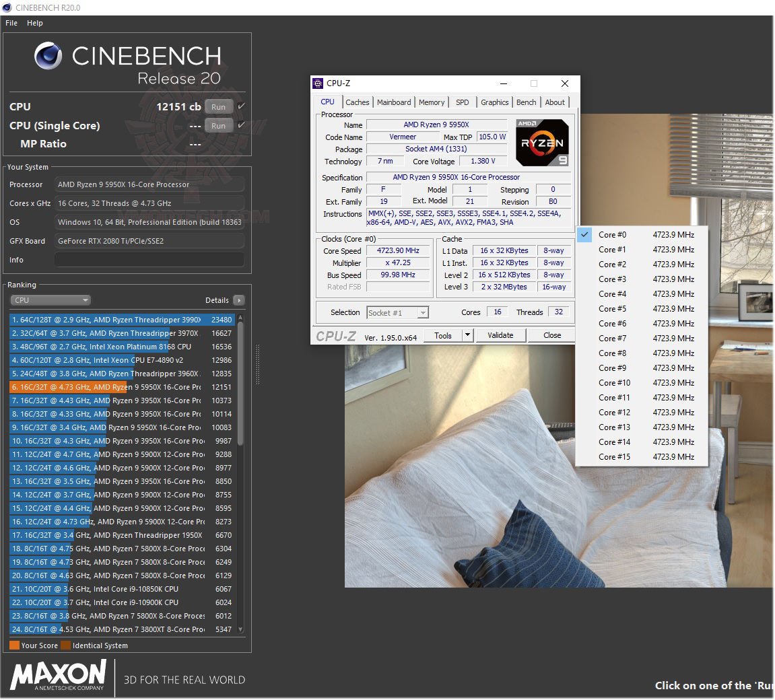The height and width of the screenshot is (700, 775).
Task: Open the Help menu
Action: (x=34, y=23)
